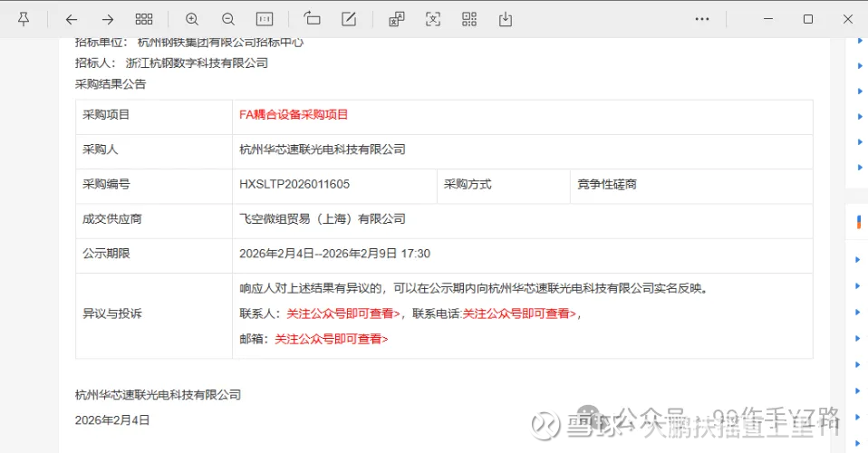
Task: Click the 竞争性磋商 value
Action: [607, 185]
